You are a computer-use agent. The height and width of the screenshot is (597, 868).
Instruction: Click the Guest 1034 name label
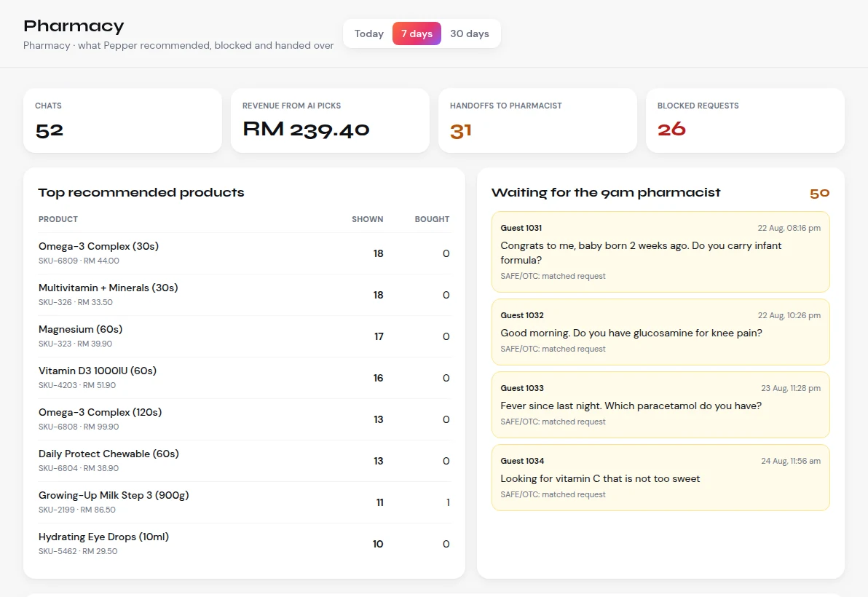(x=522, y=461)
